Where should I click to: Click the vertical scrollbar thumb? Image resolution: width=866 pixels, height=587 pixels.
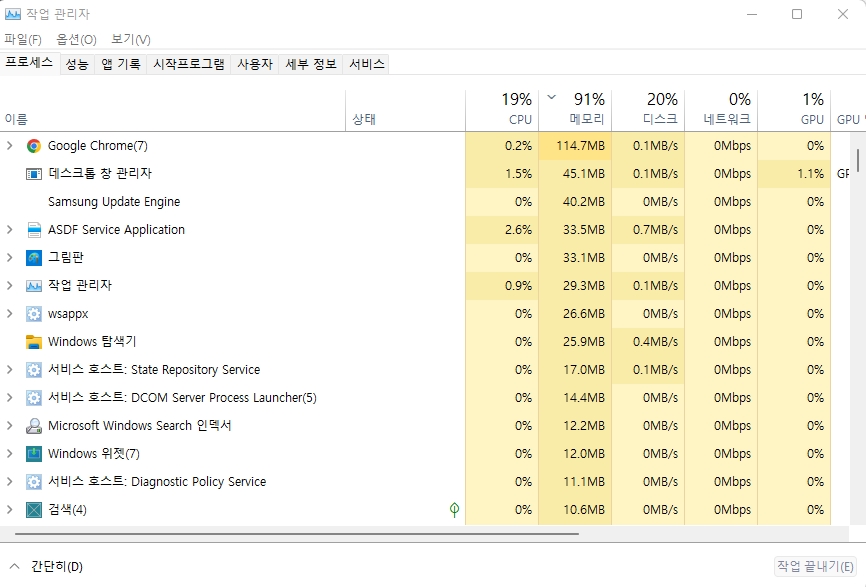(858, 160)
